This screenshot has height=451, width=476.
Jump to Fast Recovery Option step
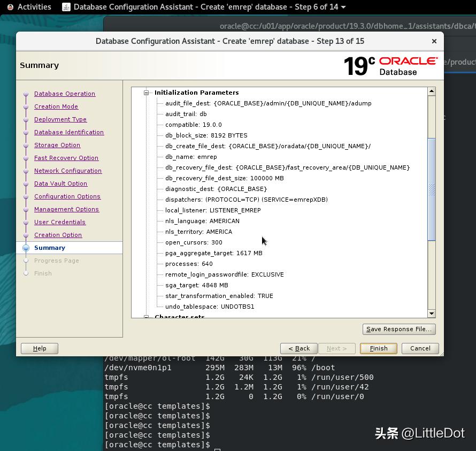66,158
